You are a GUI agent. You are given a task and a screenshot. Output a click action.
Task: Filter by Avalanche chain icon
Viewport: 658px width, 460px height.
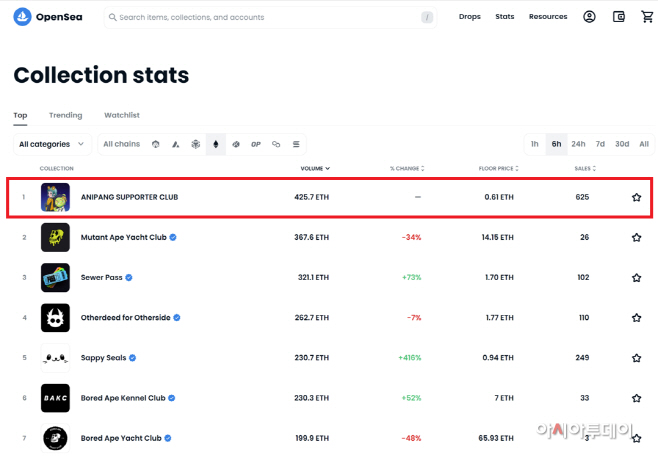[x=175, y=144]
